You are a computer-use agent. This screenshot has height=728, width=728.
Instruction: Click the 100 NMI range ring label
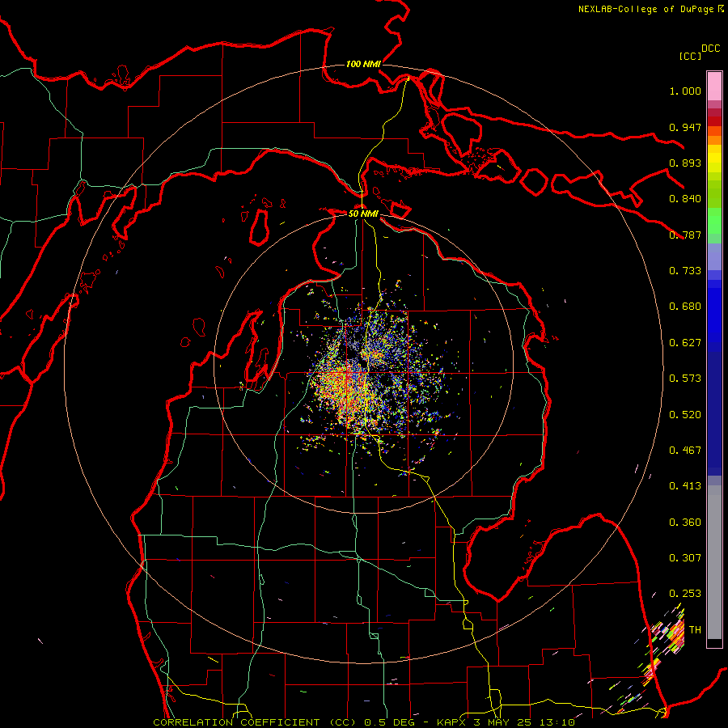pyautogui.click(x=363, y=64)
